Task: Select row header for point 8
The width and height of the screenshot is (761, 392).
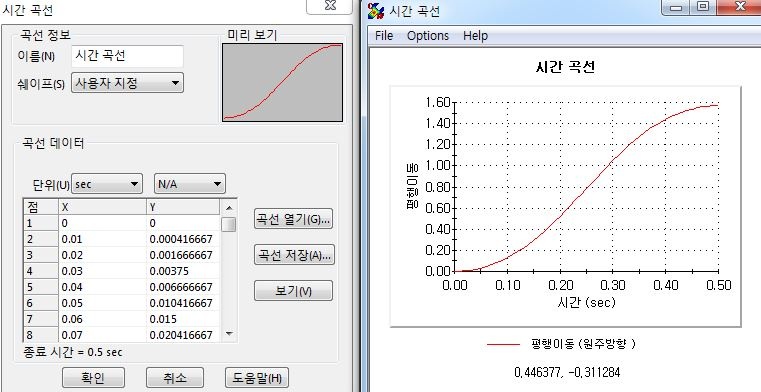Action: (x=41, y=335)
